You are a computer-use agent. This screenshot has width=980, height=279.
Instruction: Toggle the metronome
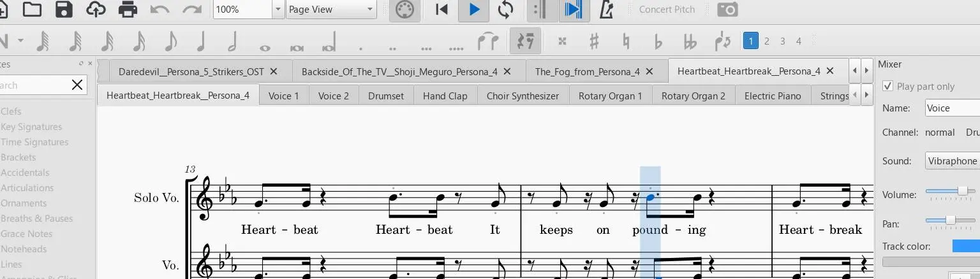pos(608,9)
